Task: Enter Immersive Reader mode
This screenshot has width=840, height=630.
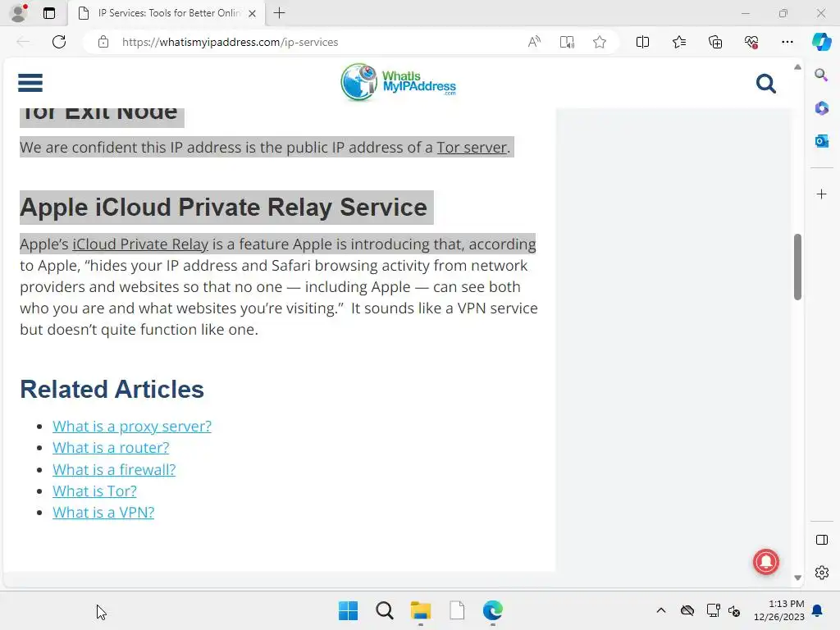Action: [567, 42]
